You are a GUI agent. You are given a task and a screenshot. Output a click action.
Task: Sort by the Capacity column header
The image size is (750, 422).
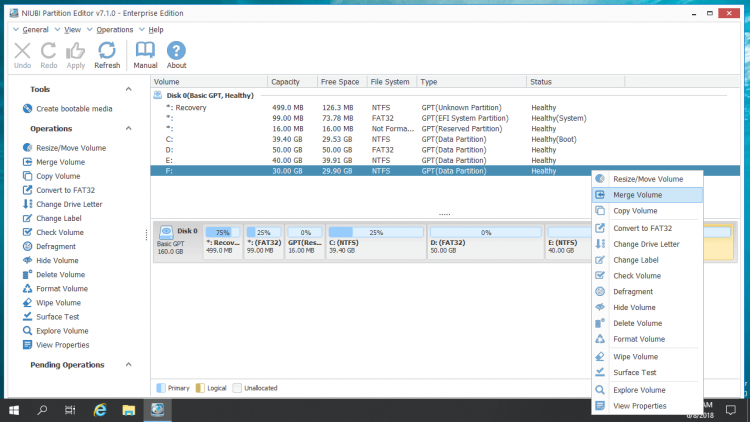click(292, 82)
